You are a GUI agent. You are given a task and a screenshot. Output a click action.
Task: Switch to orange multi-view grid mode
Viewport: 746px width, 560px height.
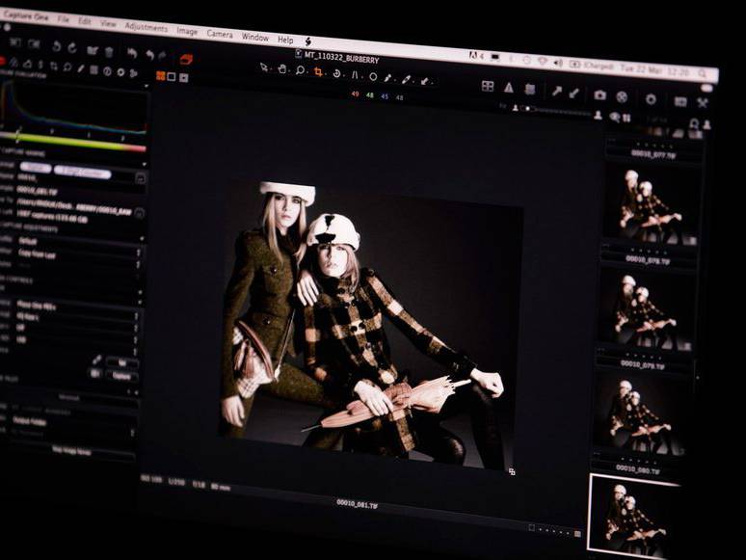tap(160, 75)
